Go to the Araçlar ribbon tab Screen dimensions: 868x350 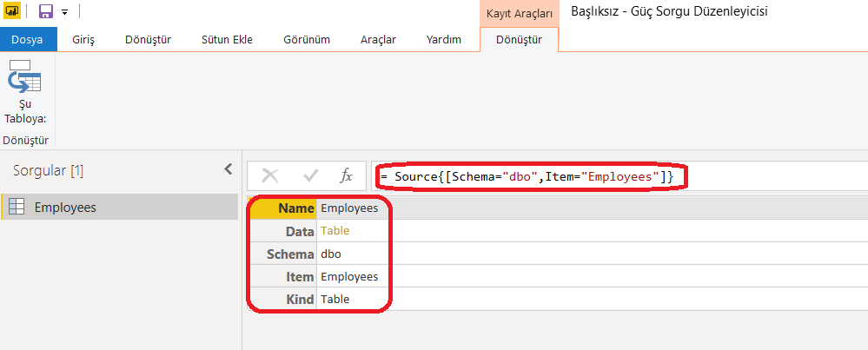point(378,40)
